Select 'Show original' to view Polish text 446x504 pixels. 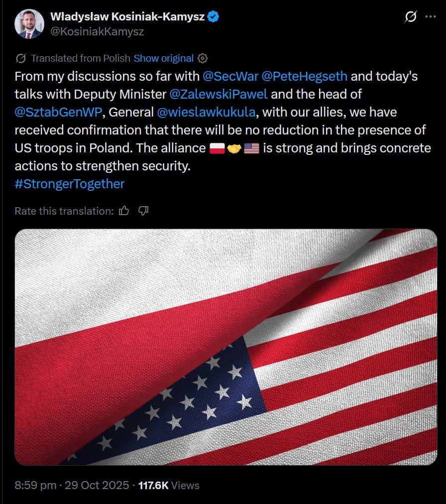[x=164, y=58]
